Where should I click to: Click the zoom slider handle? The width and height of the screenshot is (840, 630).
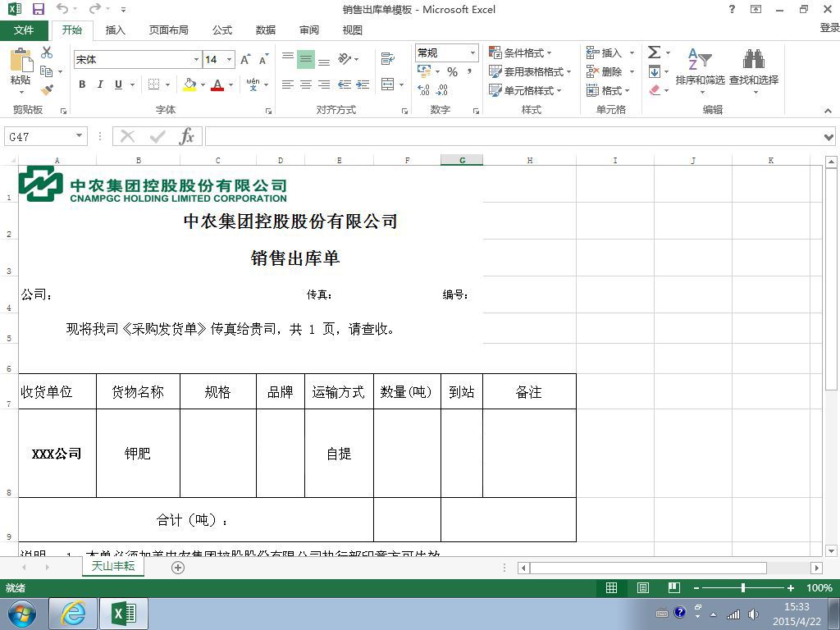[x=743, y=587]
